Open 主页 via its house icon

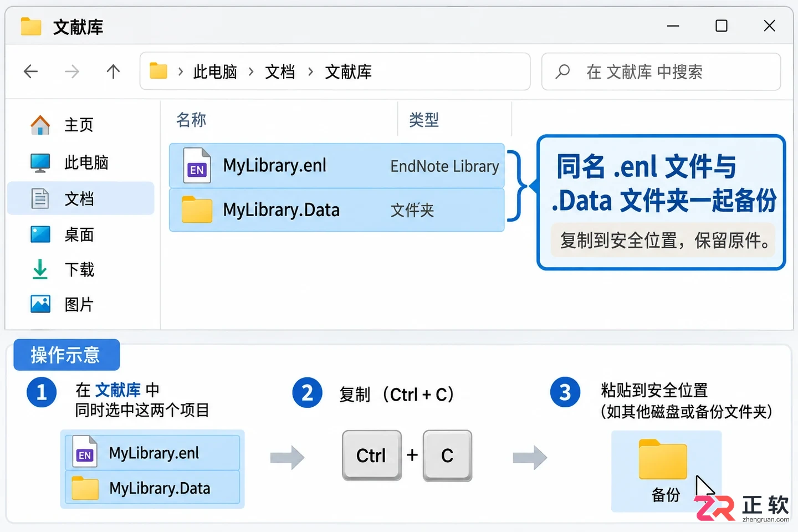tap(40, 125)
